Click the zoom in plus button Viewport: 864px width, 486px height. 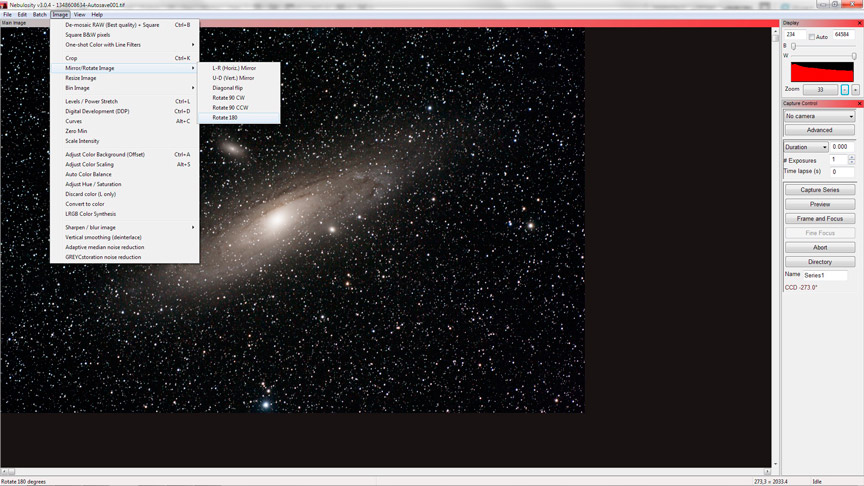(x=856, y=90)
